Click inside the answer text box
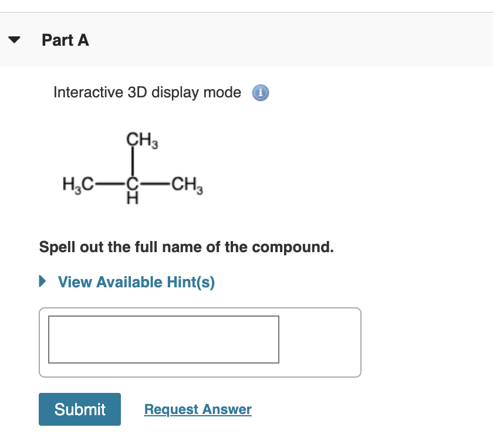The image size is (493, 448). tap(163, 340)
